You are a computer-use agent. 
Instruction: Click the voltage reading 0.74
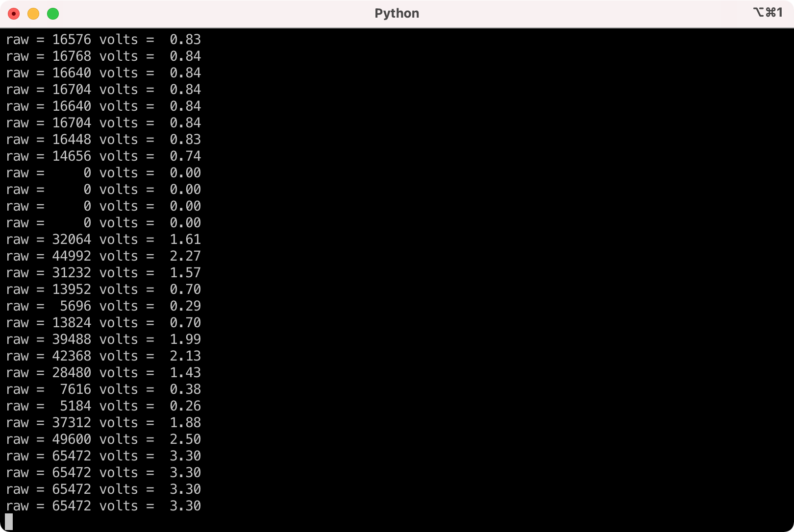(x=185, y=156)
